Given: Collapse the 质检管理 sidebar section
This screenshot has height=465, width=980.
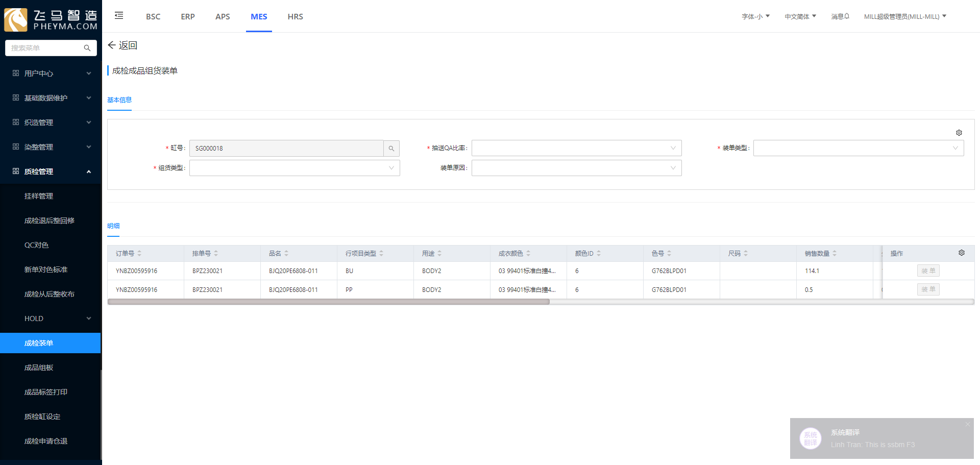Looking at the screenshot, I should 51,172.
